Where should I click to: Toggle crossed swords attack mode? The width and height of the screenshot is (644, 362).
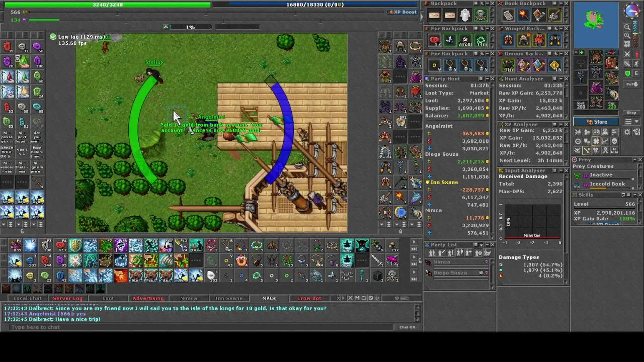[627, 54]
